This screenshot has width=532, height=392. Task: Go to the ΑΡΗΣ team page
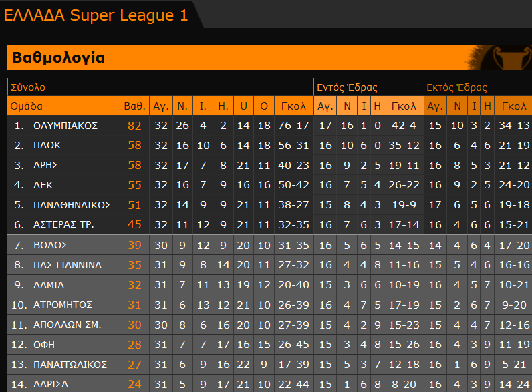tap(45, 165)
